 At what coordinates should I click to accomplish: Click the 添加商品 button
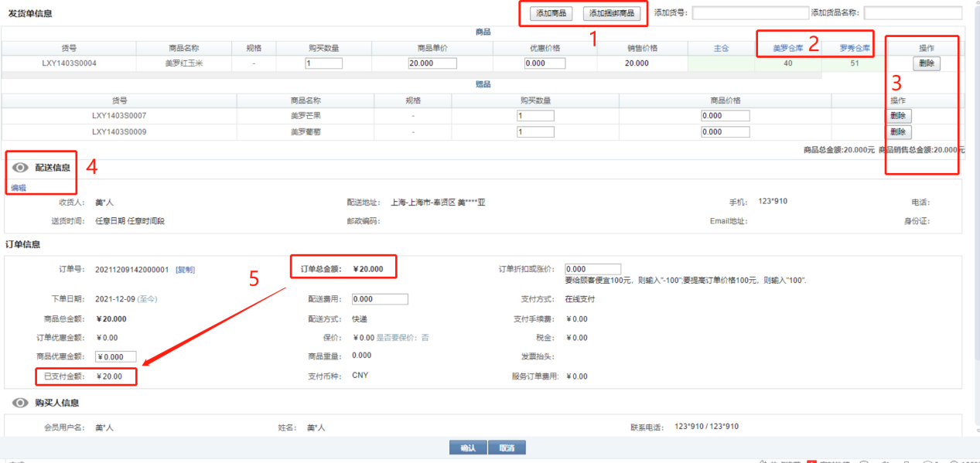[551, 13]
